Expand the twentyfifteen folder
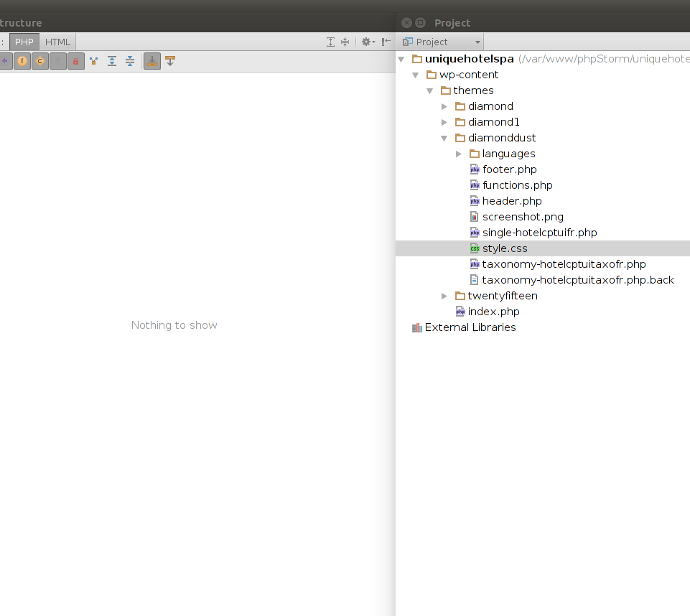This screenshot has height=616, width=690. (x=444, y=296)
